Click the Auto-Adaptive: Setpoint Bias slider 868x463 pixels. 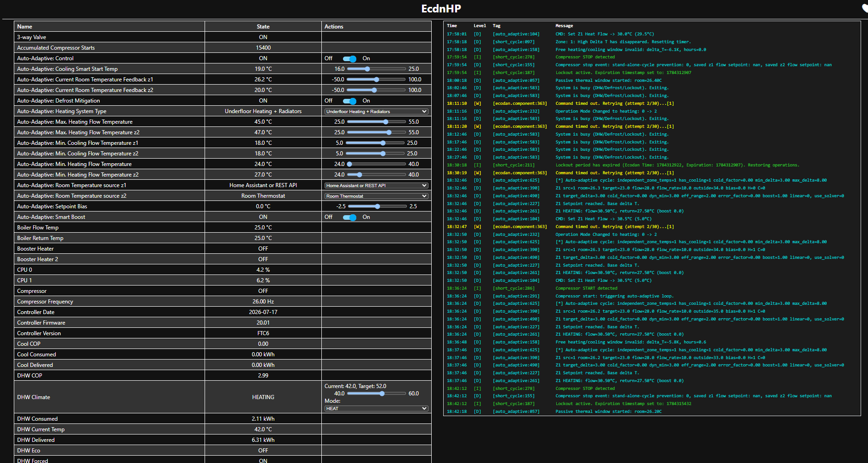[x=377, y=206]
